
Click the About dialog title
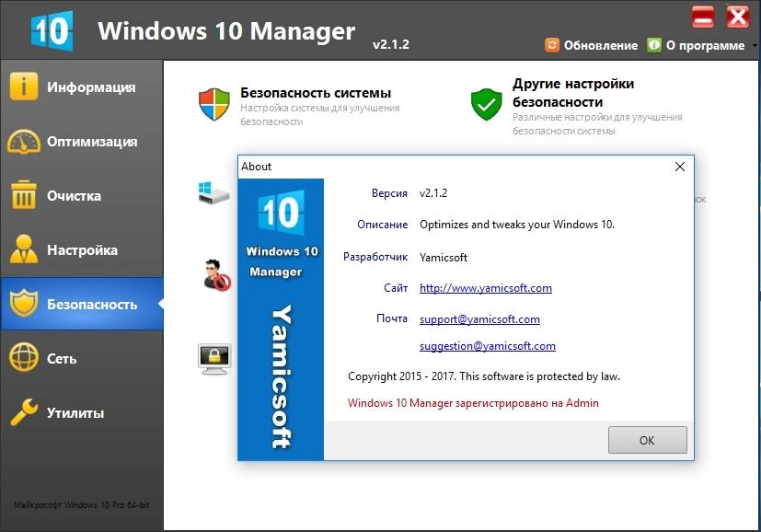256,167
